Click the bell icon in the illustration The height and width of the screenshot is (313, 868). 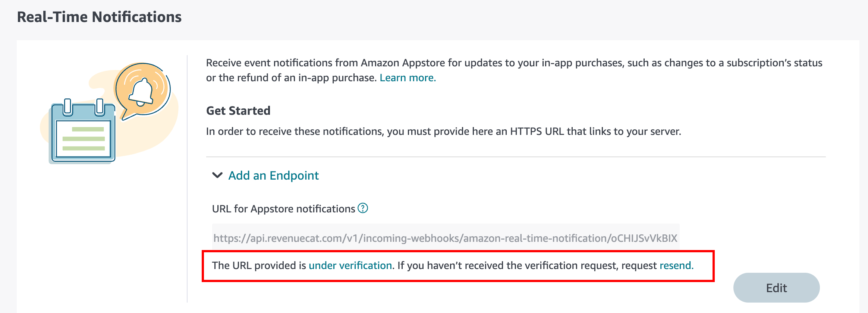[x=141, y=92]
